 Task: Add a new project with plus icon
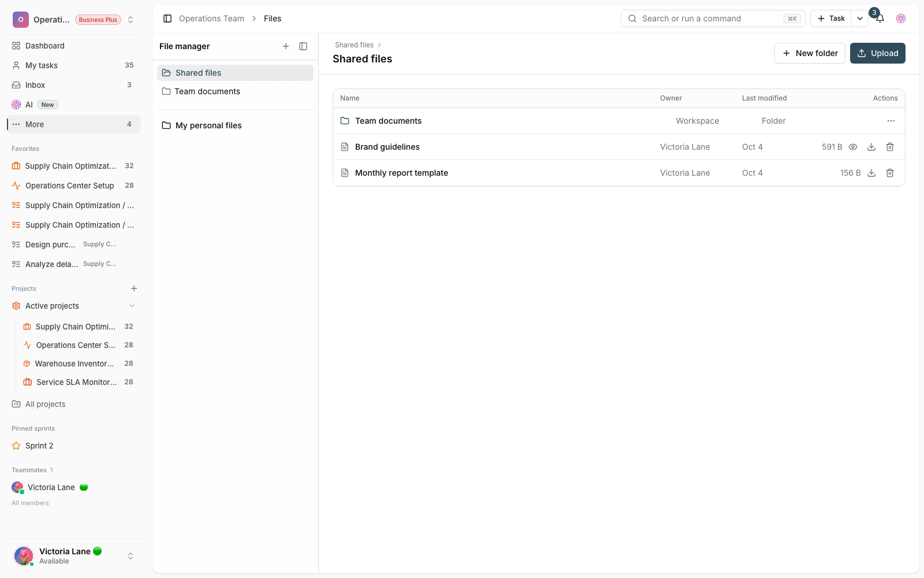tap(134, 288)
